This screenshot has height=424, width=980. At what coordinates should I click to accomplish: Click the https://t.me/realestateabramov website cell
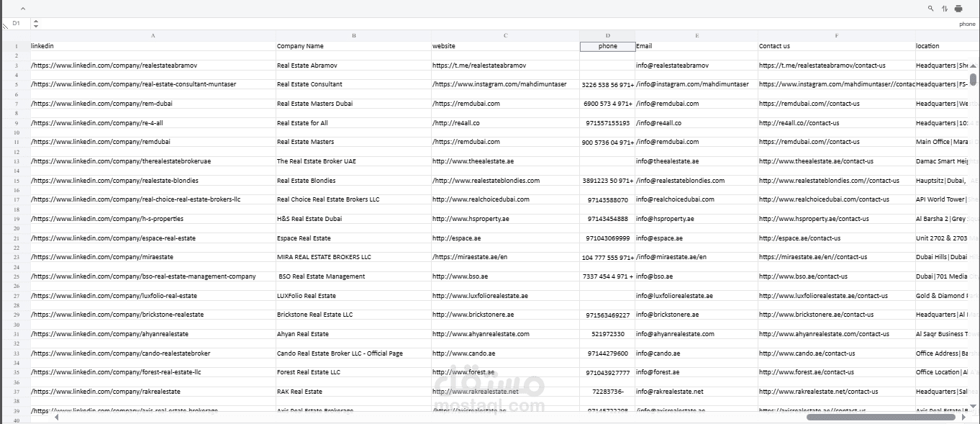pos(506,66)
